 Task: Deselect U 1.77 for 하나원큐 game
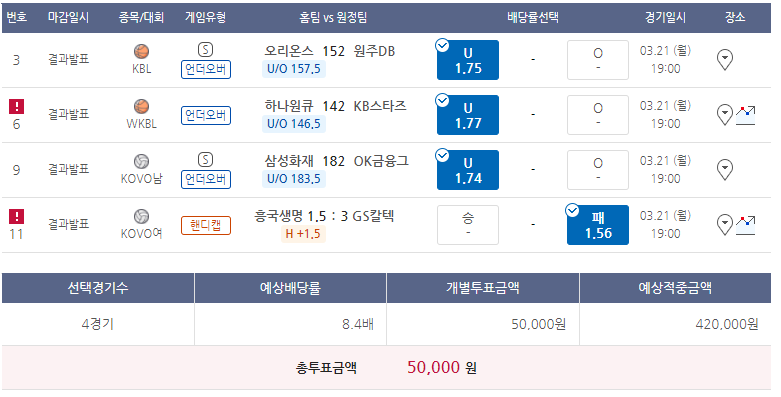468,115
